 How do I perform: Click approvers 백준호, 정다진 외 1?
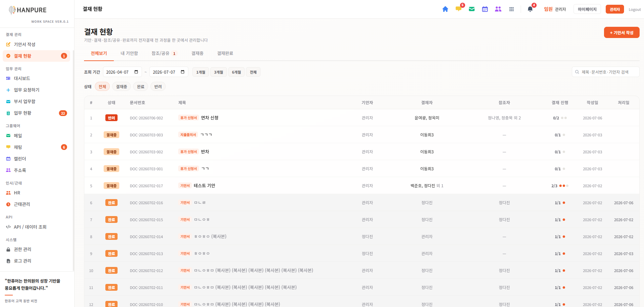(427, 186)
